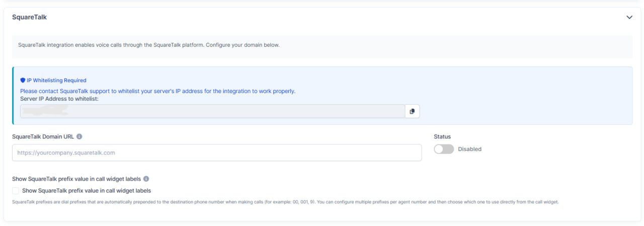The image size is (644, 226).
Task: Click info icon beside prefix value heading
Action: (146, 179)
